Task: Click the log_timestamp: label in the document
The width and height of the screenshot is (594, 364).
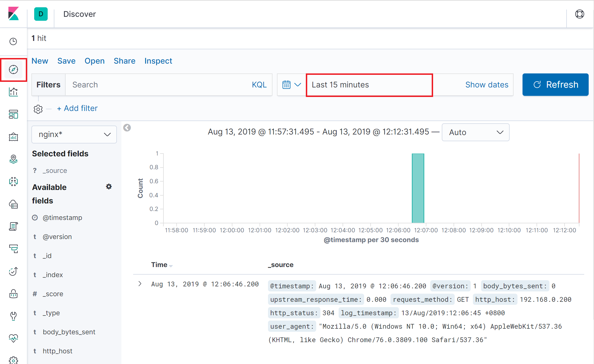Action: 368,313
